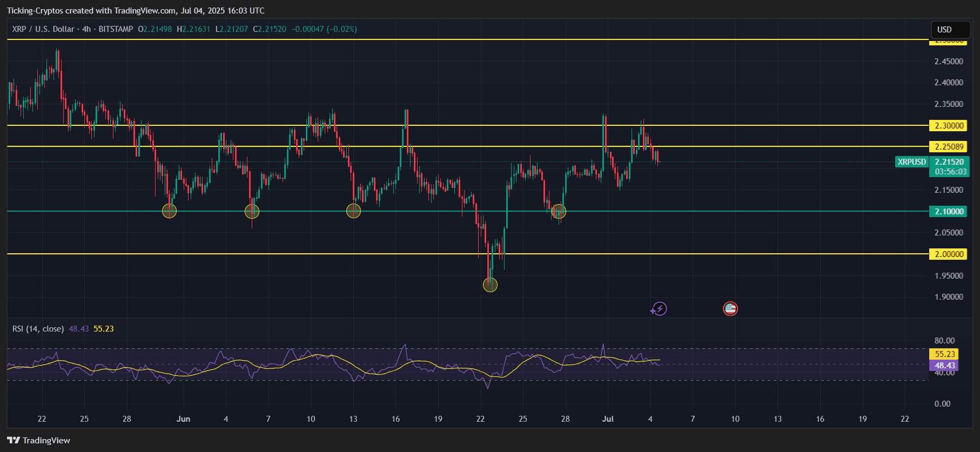Click the Jun month label on time axis
Image resolution: width=980 pixels, height=452 pixels.
click(x=183, y=419)
